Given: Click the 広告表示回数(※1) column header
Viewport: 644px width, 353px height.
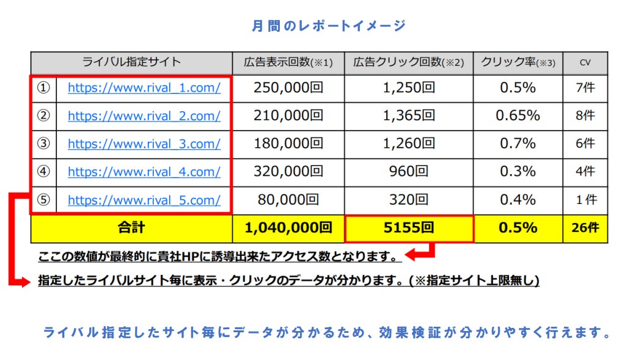Looking at the screenshot, I should click(288, 63).
